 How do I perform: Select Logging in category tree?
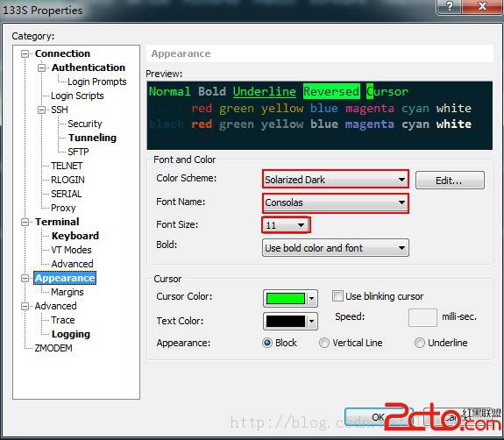click(71, 334)
